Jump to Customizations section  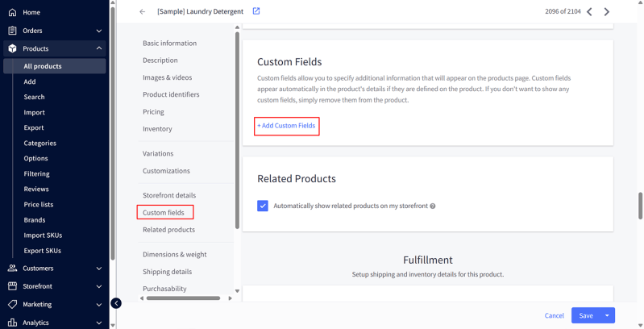[x=166, y=171]
